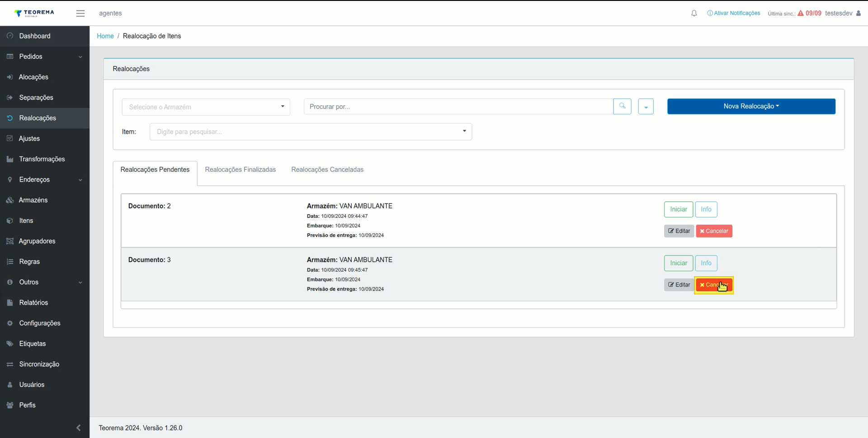Viewport: 868px width, 438px height.
Task: Switch to Realocações Finalizadas tab
Action: click(x=241, y=170)
